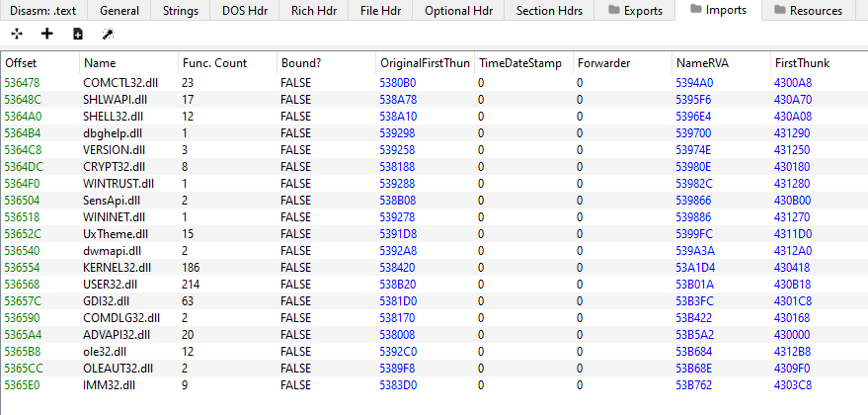The height and width of the screenshot is (415, 868).
Task: Click FirstThunk value 430000
Action: [792, 335]
